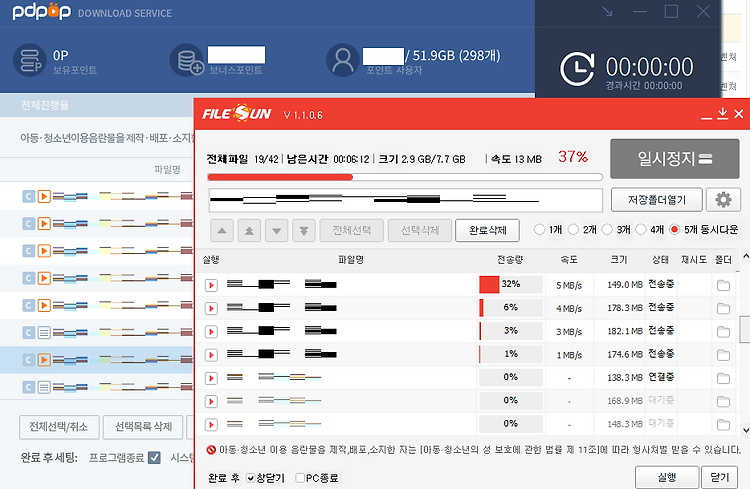Image resolution: width=750 pixels, height=489 pixels.
Task: Select 1개 simultaneous download option
Action: [x=540, y=230]
